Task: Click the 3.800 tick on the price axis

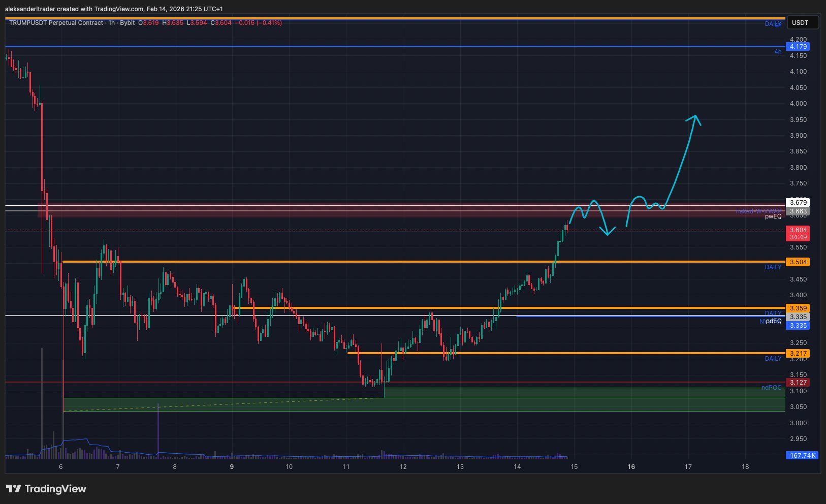Action: (x=798, y=168)
